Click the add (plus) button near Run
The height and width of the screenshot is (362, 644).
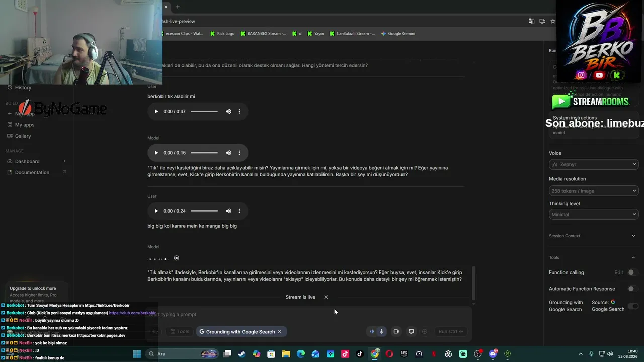pyautogui.click(x=425, y=332)
